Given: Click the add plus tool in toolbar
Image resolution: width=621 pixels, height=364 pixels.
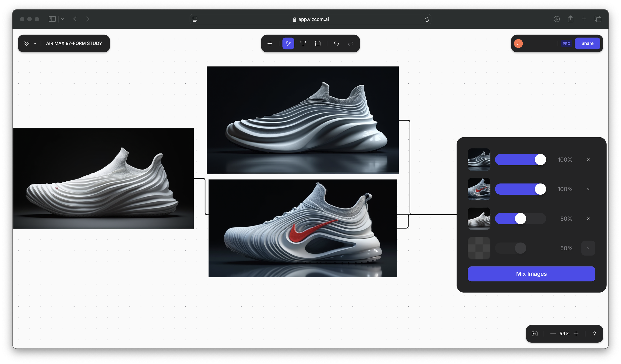Looking at the screenshot, I should [270, 44].
